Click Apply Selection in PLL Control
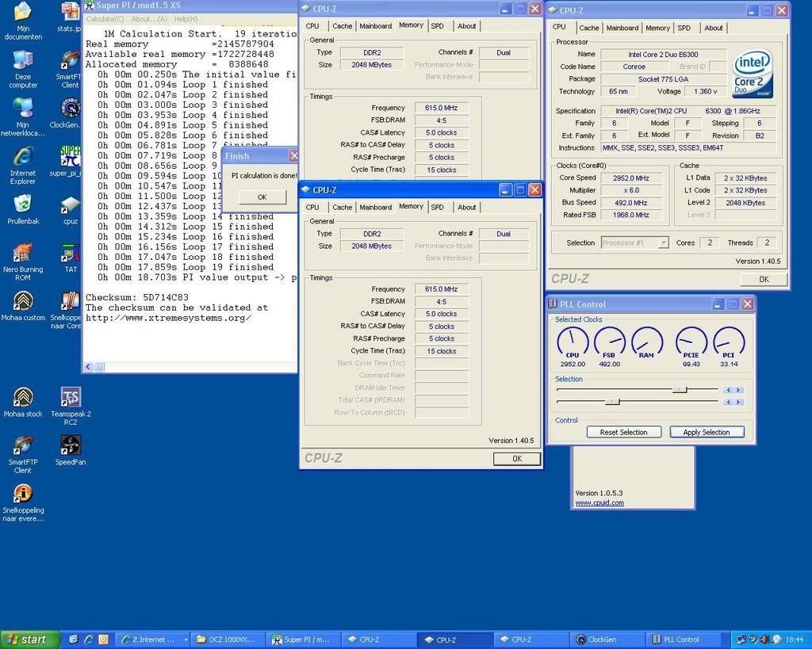The image size is (812, 649). click(x=707, y=432)
